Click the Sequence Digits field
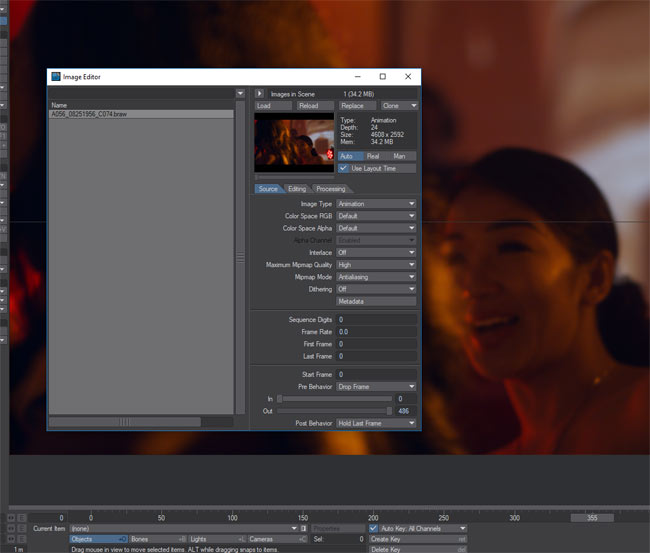Viewport: 650px width, 553px height. pyautogui.click(x=376, y=320)
